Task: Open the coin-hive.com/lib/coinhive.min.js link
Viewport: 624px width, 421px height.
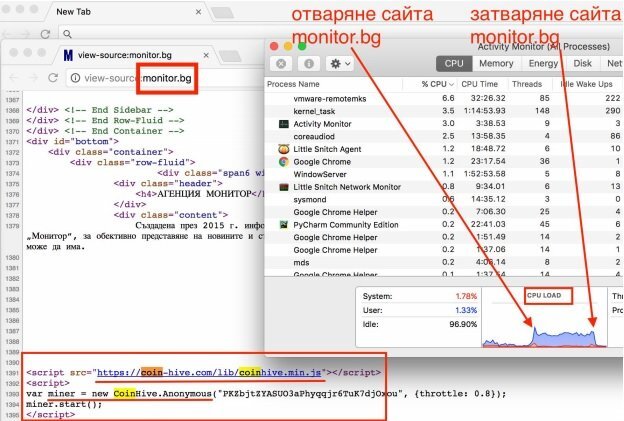Action: pos(209,373)
